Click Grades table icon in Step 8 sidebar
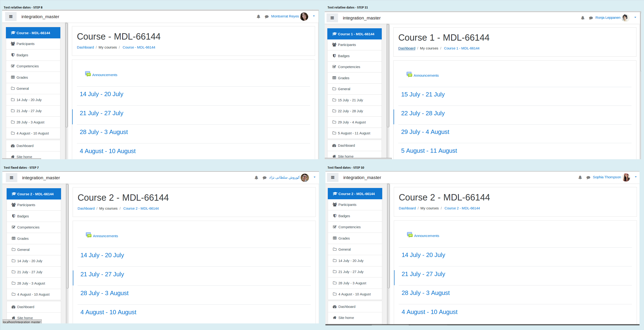This screenshot has width=644, height=330. pyautogui.click(x=13, y=77)
